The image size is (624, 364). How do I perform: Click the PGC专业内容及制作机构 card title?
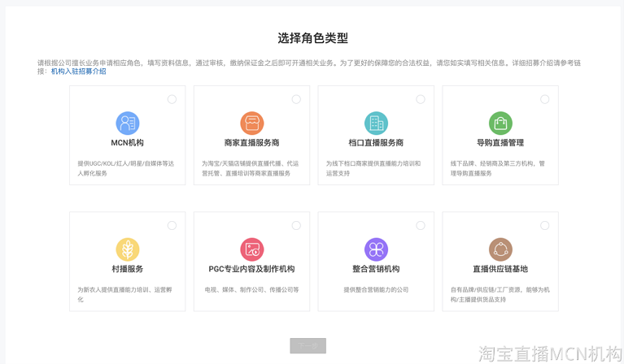[251, 269]
